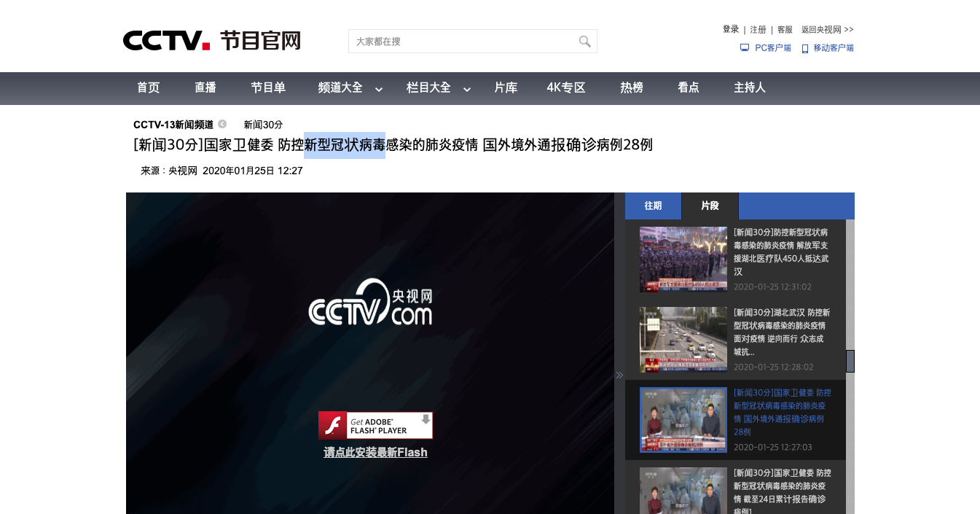Click timestamp 2020-01-25 12:27:03
980x514 pixels.
772,448
